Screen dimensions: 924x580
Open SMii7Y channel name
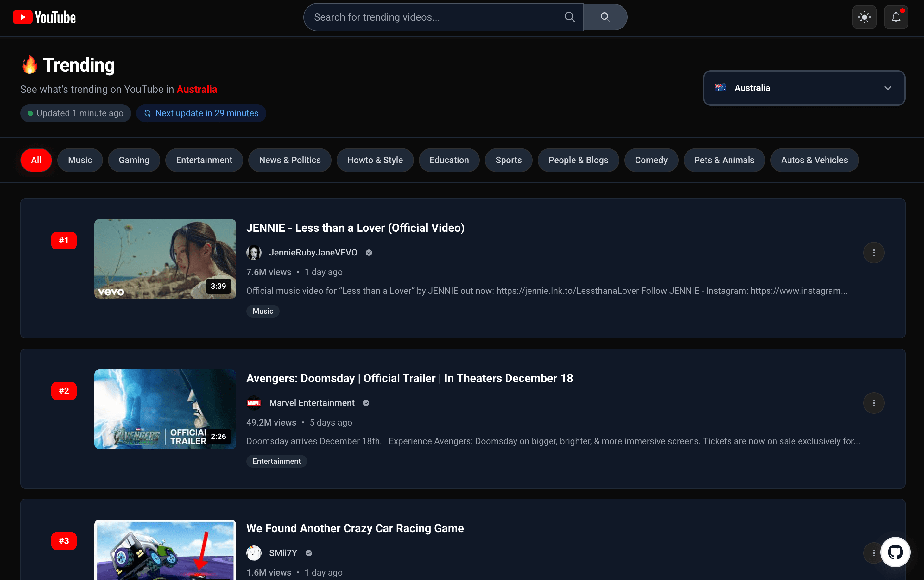tap(283, 553)
